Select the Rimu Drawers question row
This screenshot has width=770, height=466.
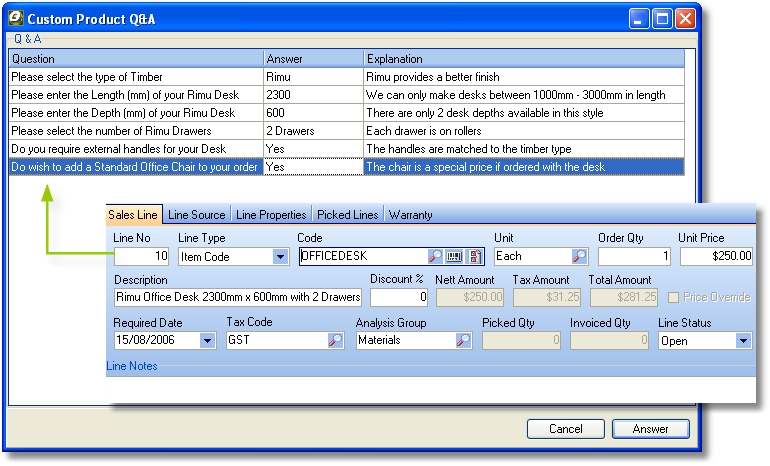[136, 131]
